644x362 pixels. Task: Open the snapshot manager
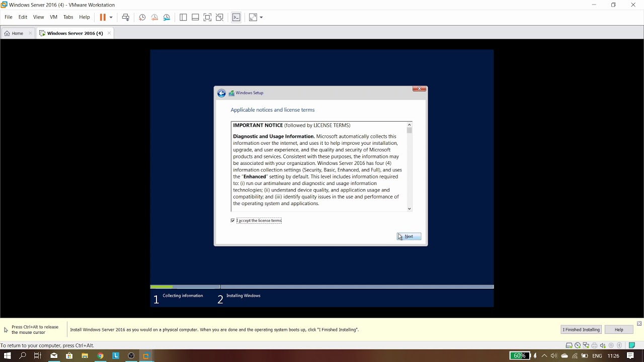pyautogui.click(x=167, y=17)
